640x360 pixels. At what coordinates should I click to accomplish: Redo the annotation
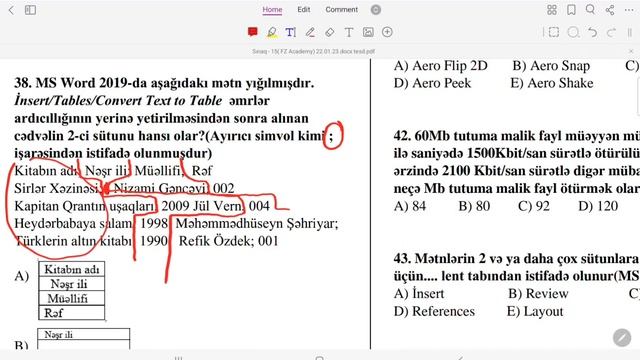(x=611, y=32)
